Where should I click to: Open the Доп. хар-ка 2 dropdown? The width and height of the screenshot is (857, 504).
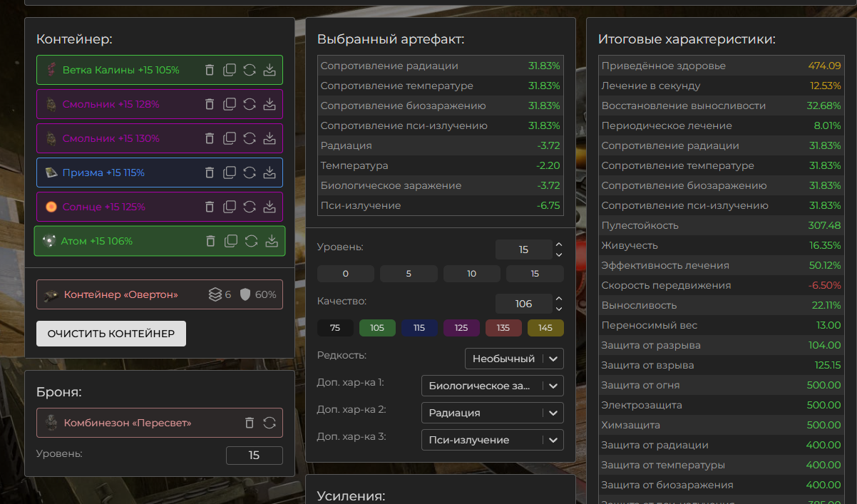click(x=493, y=413)
